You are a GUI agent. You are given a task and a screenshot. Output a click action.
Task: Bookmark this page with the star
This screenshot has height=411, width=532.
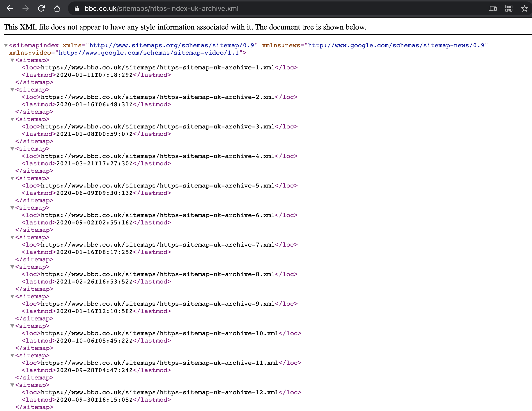524,9
